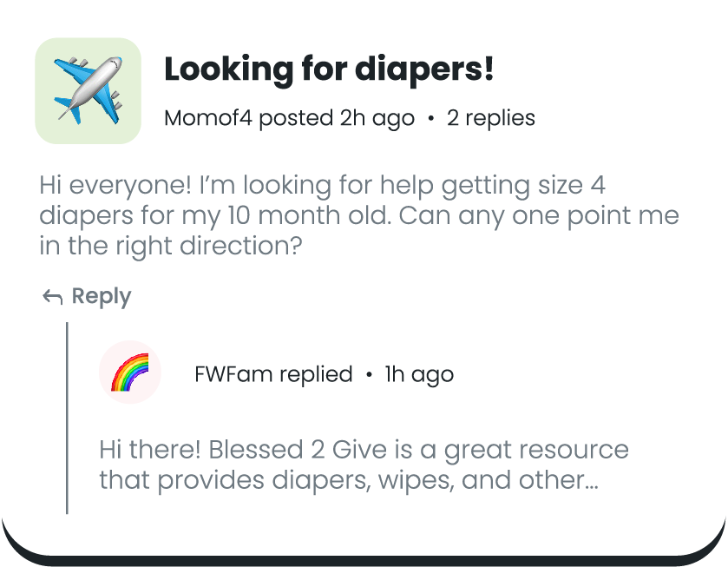Click "in the right direction?" question line
This screenshot has height=567, width=728.
click(x=170, y=245)
